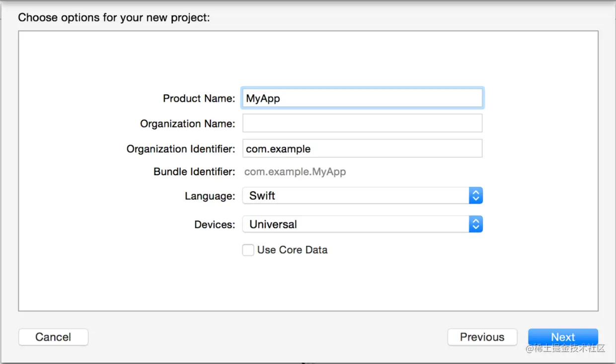Screen dimensions: 616x364
Task: Focus the empty Organization Name field
Action: coord(362,123)
